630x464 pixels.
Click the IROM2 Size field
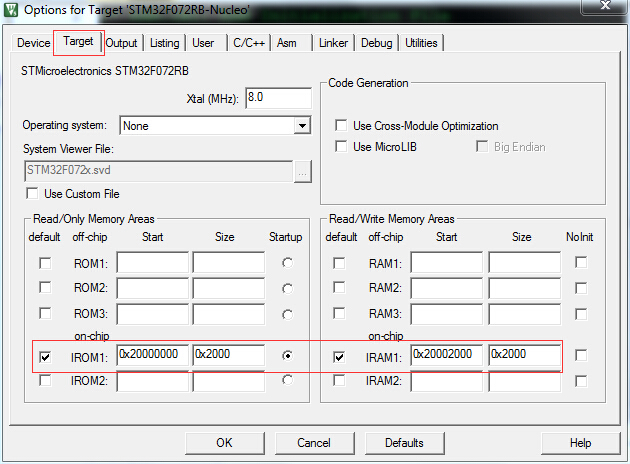(229, 381)
